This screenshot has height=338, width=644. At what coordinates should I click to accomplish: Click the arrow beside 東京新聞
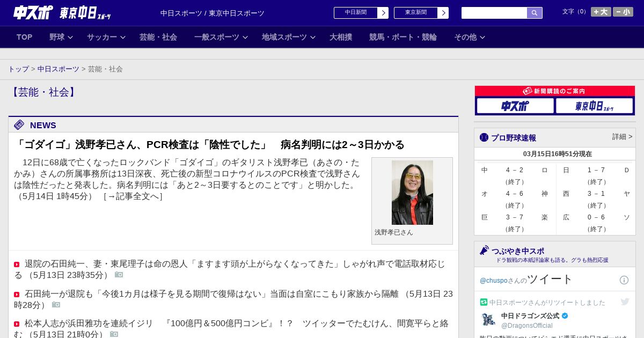(x=443, y=13)
